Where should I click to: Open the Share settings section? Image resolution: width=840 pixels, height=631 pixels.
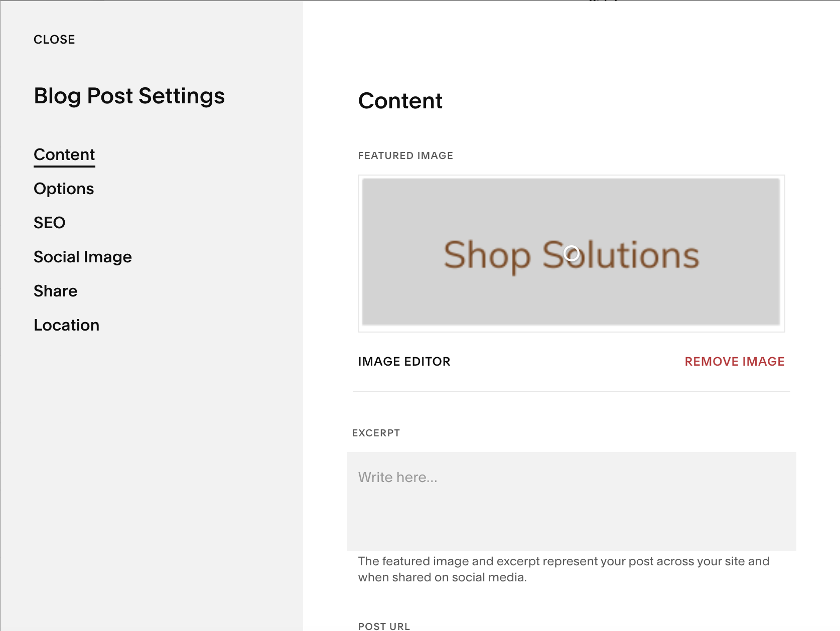(x=55, y=290)
